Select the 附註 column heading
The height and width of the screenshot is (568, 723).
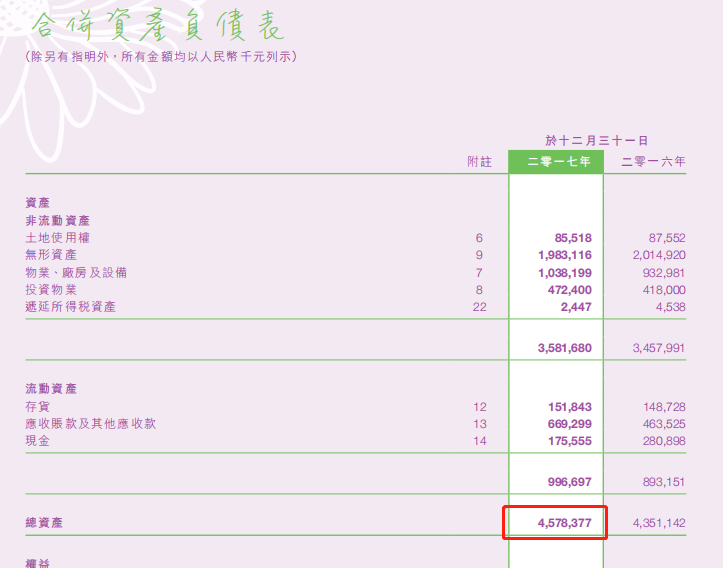point(480,161)
